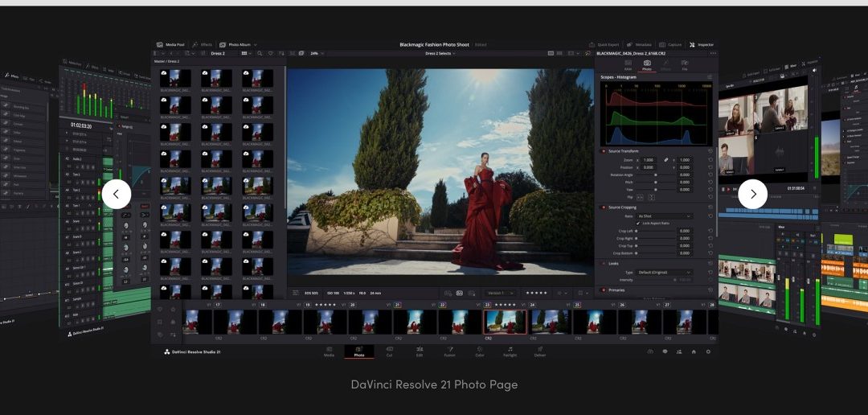868x415 pixels.
Task: Click the chat bubble icon in bottom bar
Action: 665,351
